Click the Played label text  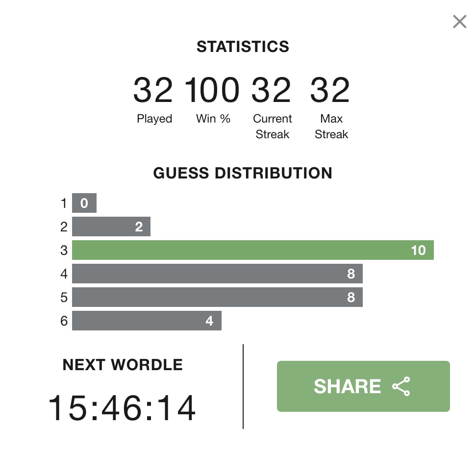[x=154, y=119]
